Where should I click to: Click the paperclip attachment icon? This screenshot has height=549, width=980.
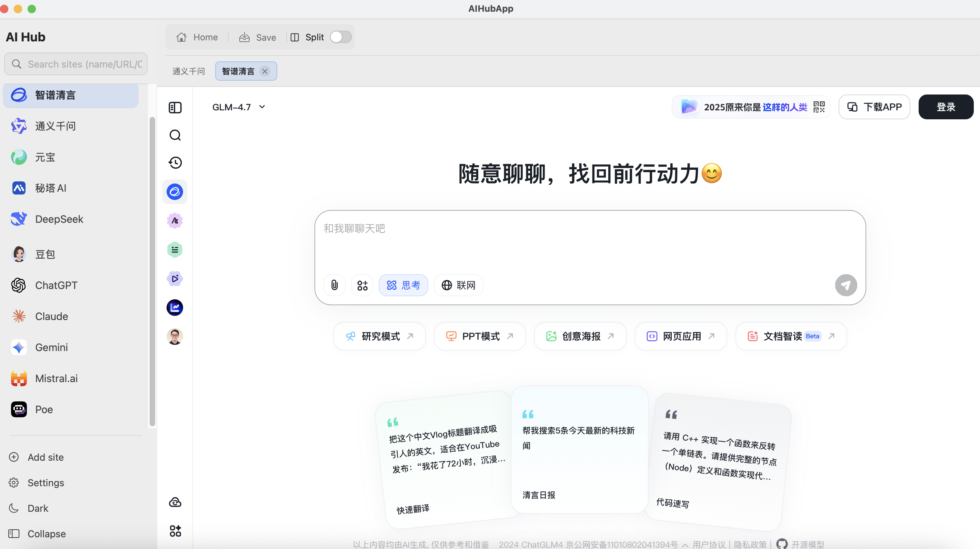334,285
